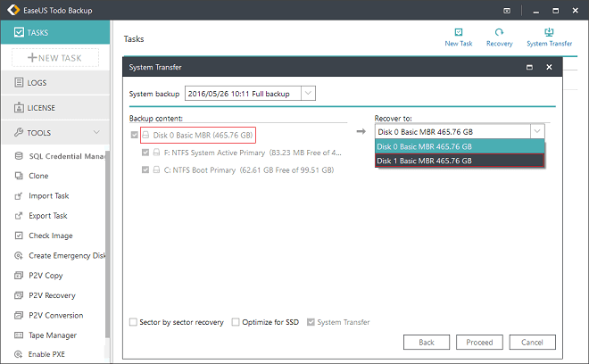Toggle the C: NTFS Boot partition checkbox
Image resolution: width=589 pixels, height=364 pixels.
pos(145,170)
